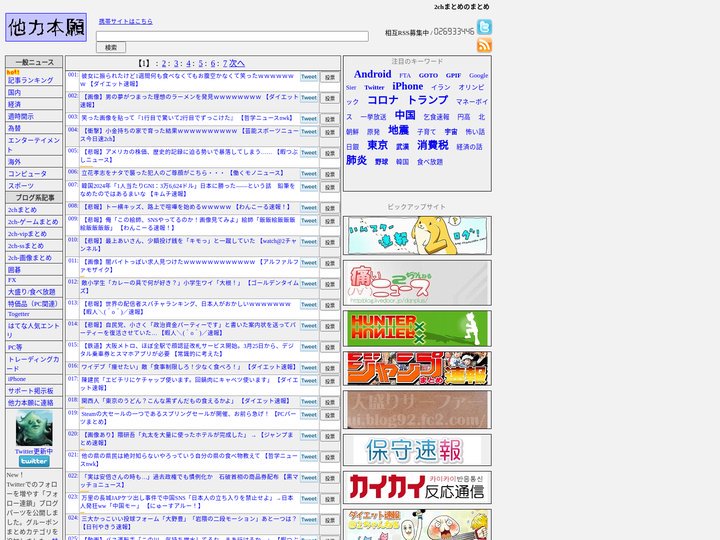This screenshot has width=720, height=540.
Task: Open スポーツ category in sidebar
Action: pyautogui.click(x=21, y=186)
